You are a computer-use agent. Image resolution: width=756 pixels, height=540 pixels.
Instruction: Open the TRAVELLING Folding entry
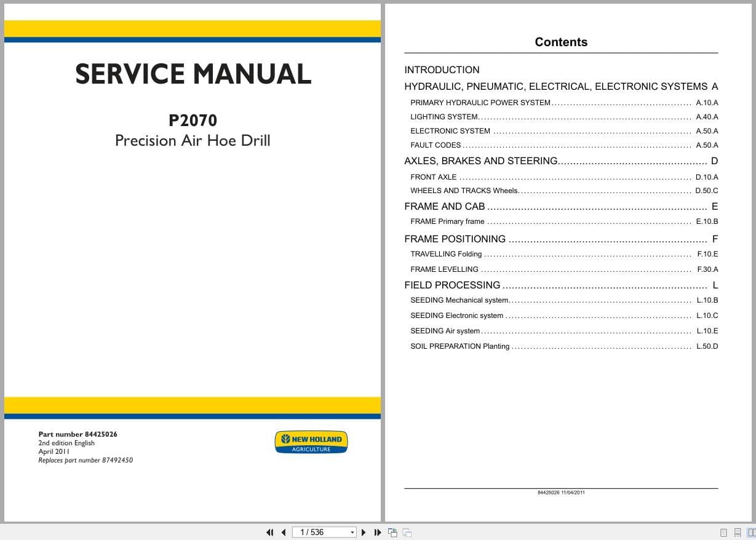(564, 254)
